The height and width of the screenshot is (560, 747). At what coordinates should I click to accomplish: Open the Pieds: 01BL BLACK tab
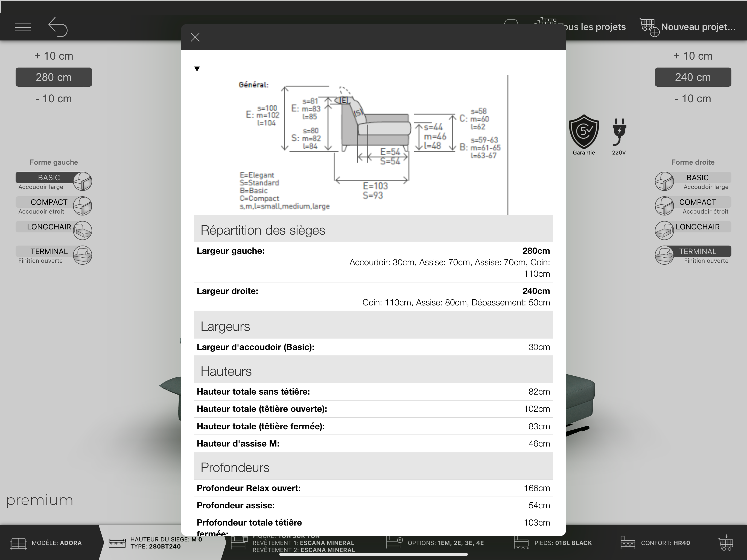[x=553, y=543]
